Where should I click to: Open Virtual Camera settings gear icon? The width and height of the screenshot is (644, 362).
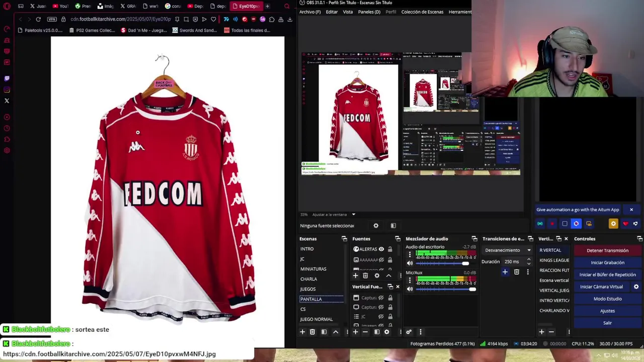click(636, 287)
